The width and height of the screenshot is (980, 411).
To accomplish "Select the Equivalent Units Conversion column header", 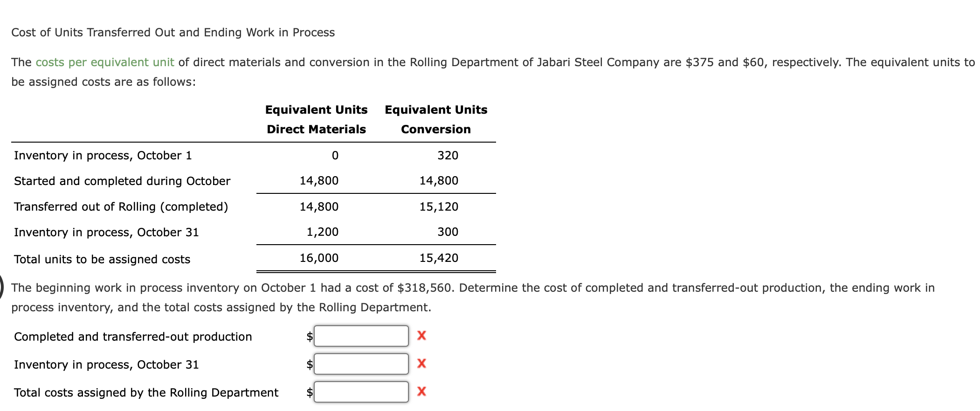I will click(435, 119).
